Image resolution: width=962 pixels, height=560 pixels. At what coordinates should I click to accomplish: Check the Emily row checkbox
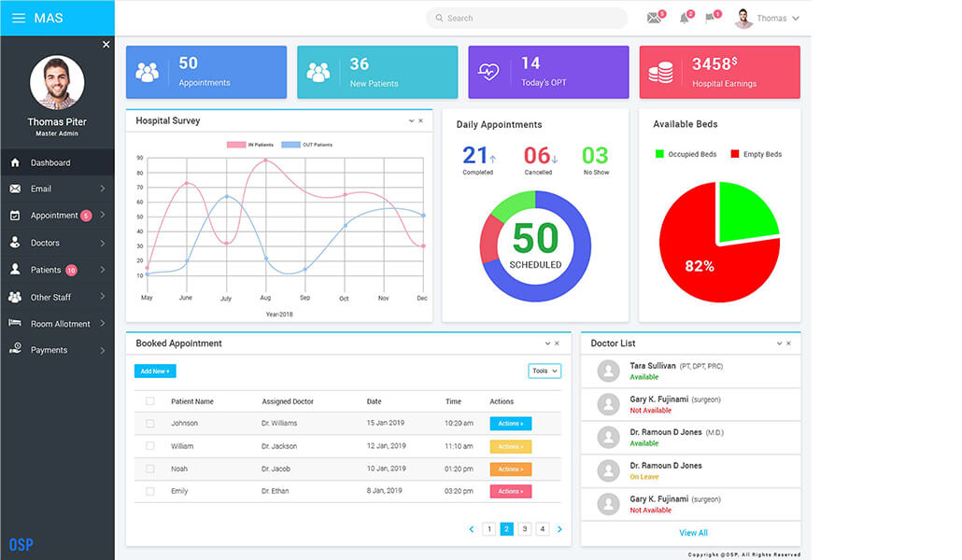coord(150,490)
